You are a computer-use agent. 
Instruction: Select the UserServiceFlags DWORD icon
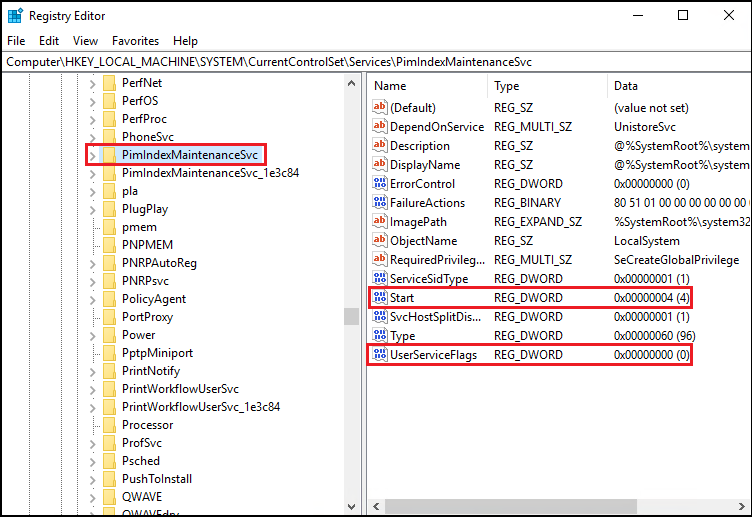[x=379, y=355]
